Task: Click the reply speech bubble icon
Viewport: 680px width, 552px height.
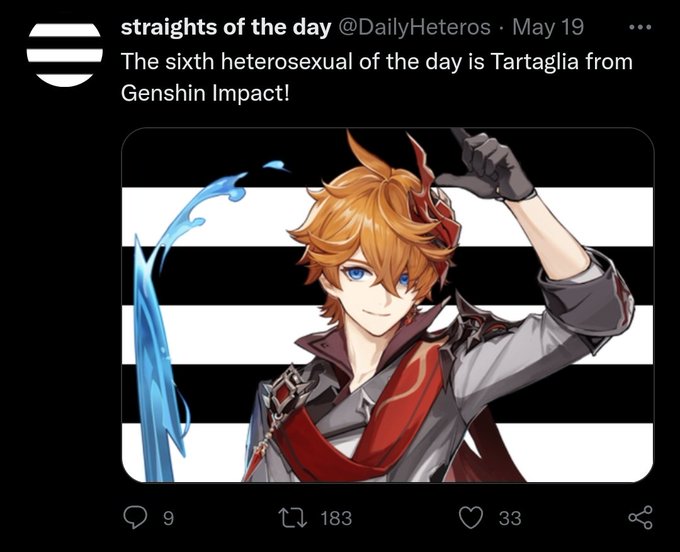Action: pyautogui.click(x=135, y=518)
